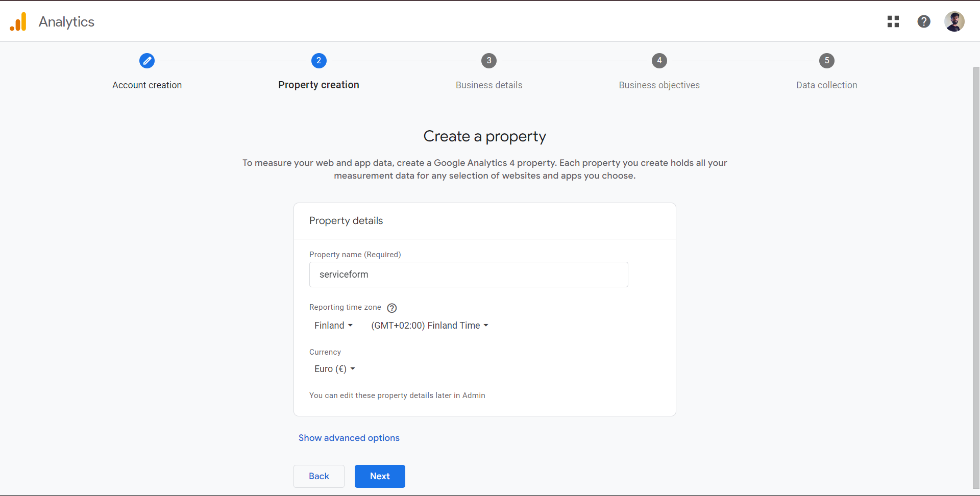Open the Google apps grid icon
This screenshot has height=496, width=980.
point(893,21)
